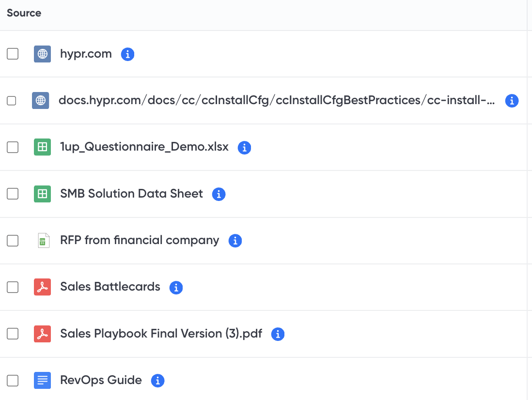Click the Sales Battlecards name
532x400 pixels.
[110, 287]
